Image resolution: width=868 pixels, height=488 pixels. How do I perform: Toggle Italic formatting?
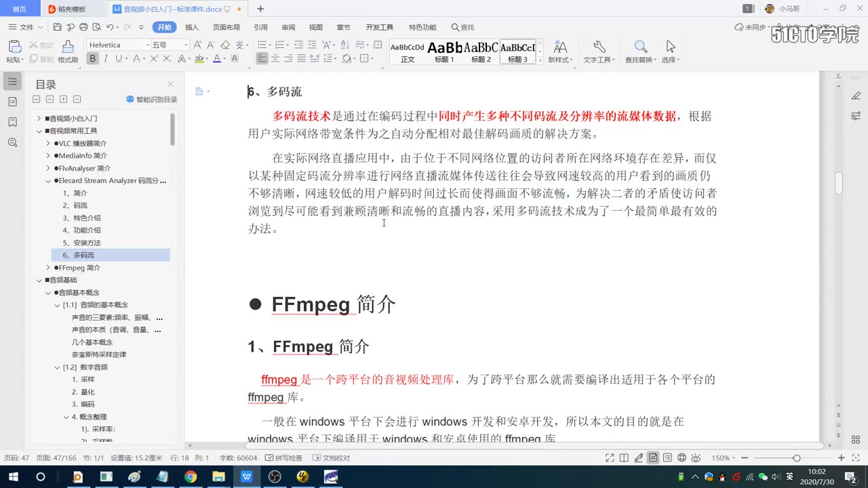coord(106,59)
